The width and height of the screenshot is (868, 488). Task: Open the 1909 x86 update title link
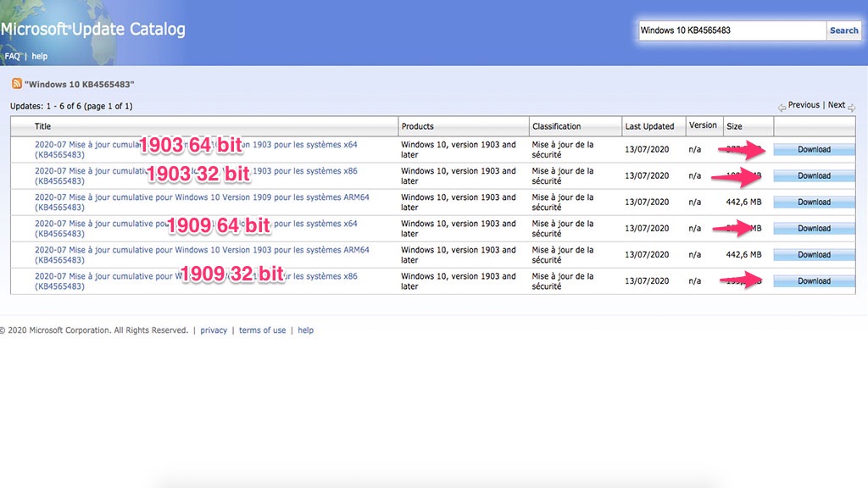196,281
